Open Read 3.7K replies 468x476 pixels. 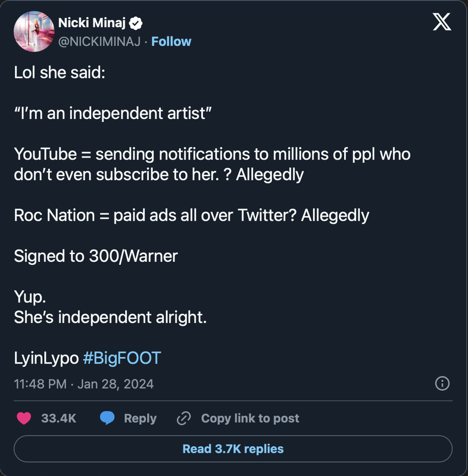pyautogui.click(x=233, y=449)
